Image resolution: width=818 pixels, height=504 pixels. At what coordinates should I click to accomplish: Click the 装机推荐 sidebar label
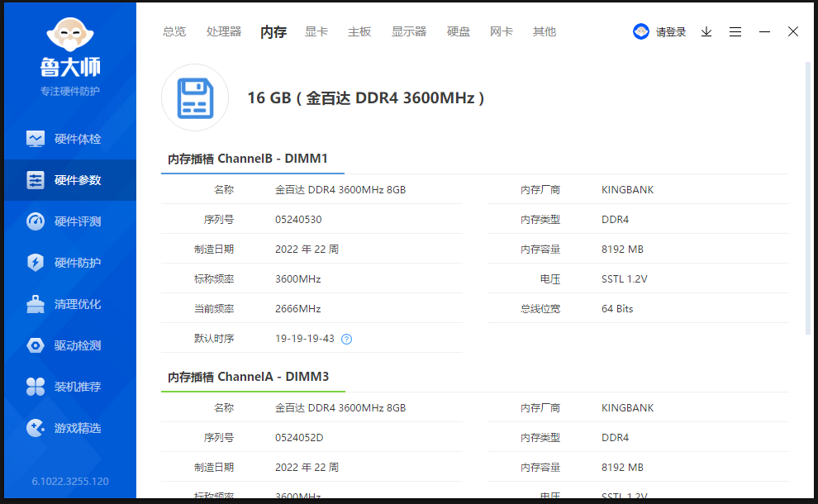pos(78,387)
